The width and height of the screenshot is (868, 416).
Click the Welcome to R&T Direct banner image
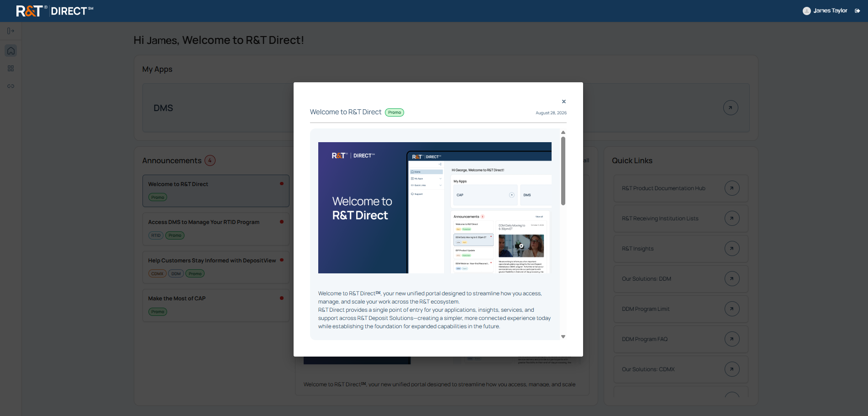pos(435,208)
